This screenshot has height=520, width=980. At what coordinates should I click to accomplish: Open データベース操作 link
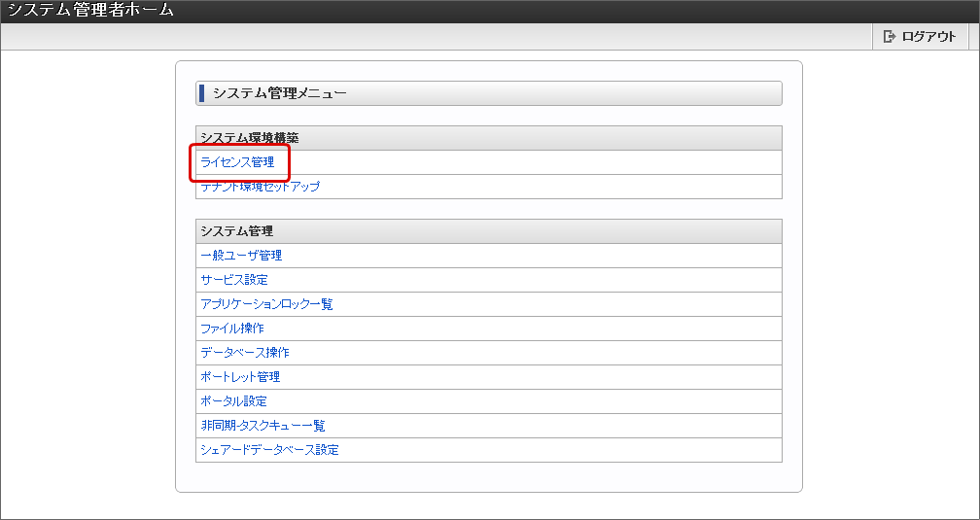tap(245, 353)
